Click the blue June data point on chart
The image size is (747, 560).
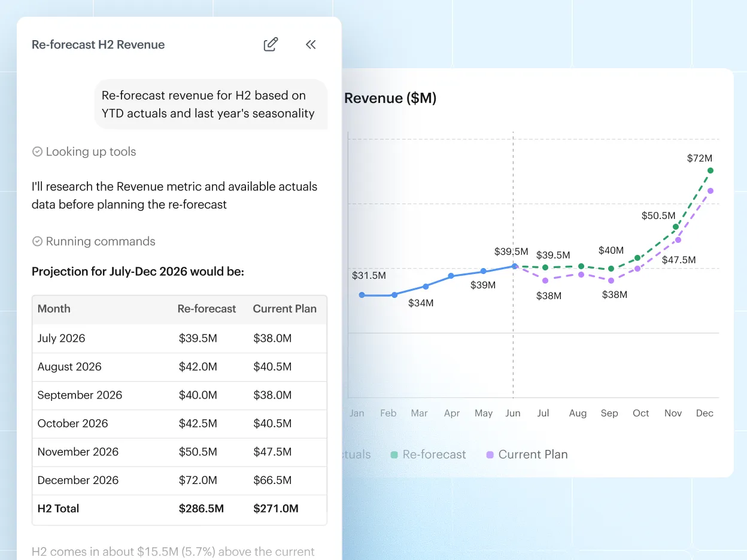pos(515,266)
